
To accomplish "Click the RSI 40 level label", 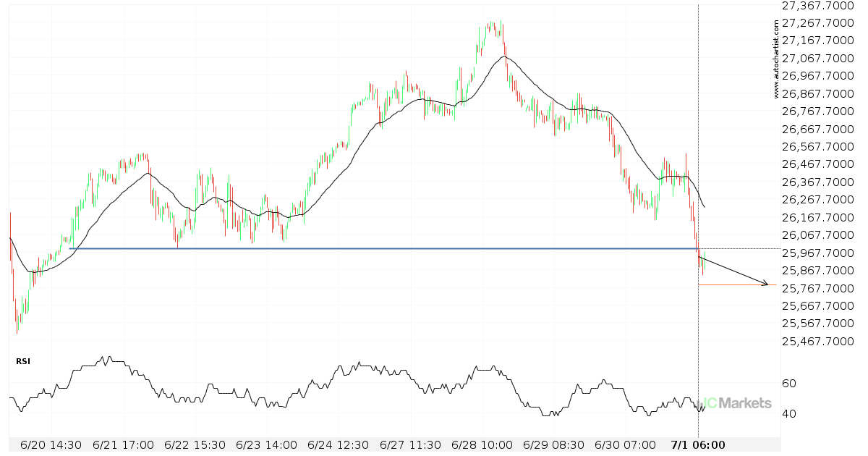I will 790,415.
